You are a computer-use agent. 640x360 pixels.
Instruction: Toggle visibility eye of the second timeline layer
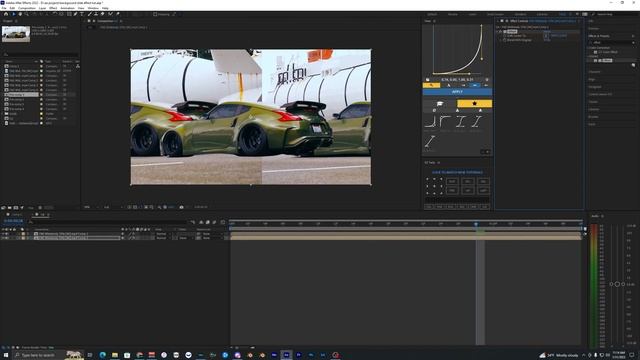click(3, 238)
